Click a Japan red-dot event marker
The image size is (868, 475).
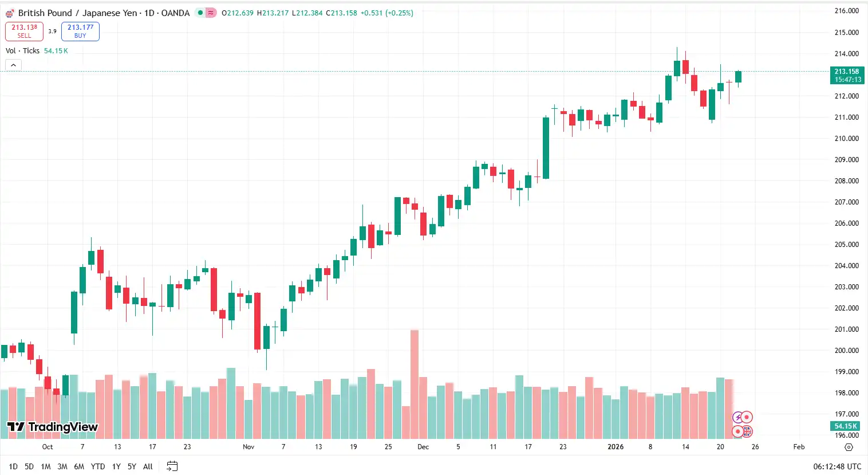[x=747, y=417]
